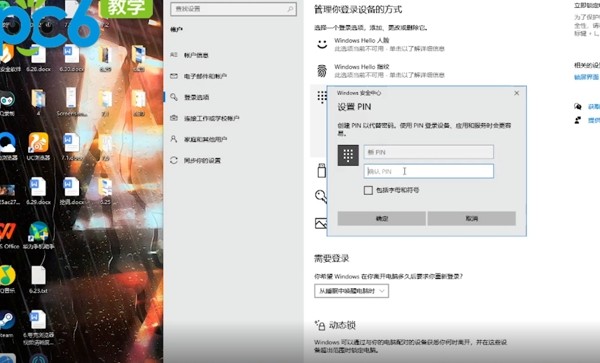
Task: Click the new PIN input field
Action: click(x=429, y=152)
